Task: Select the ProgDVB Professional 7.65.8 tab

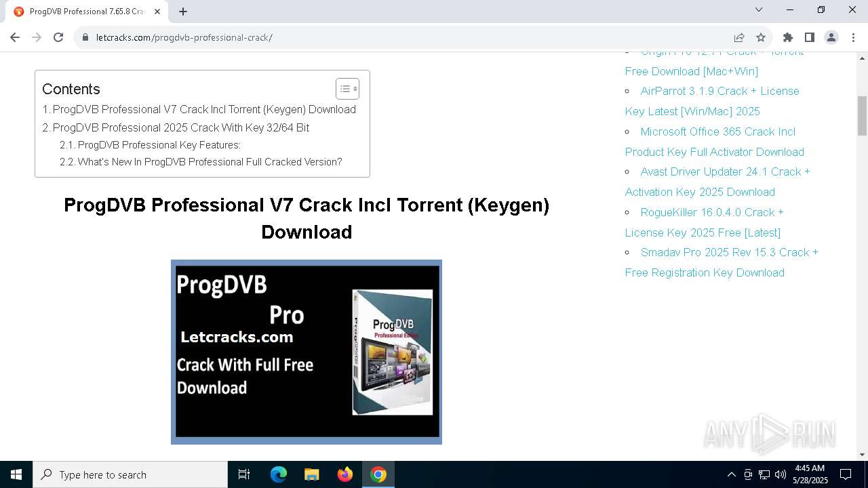Action: tap(87, 12)
